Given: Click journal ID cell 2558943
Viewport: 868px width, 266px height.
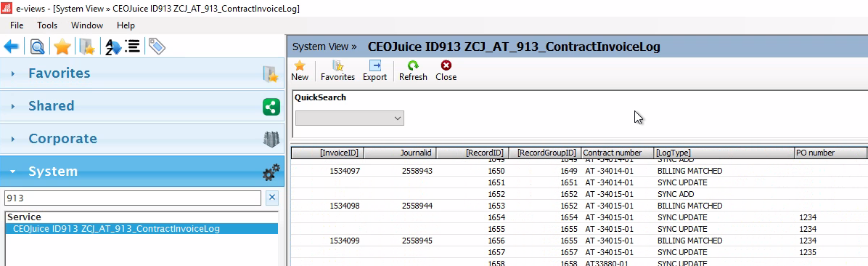Looking at the screenshot, I should [417, 172].
